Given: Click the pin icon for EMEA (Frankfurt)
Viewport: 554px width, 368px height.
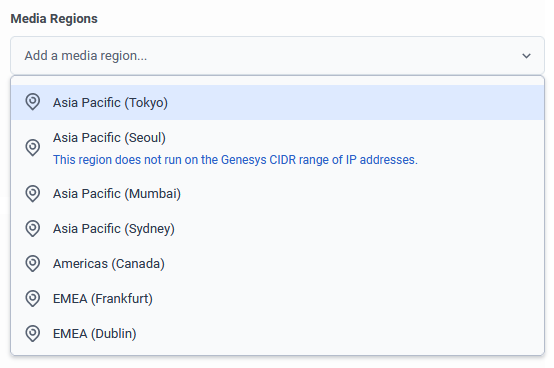Looking at the screenshot, I should [x=33, y=298].
